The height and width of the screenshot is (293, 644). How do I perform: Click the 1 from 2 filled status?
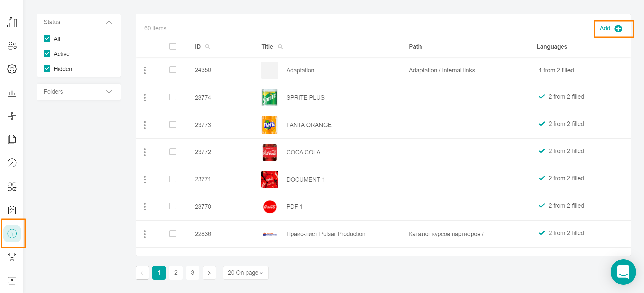(x=556, y=70)
